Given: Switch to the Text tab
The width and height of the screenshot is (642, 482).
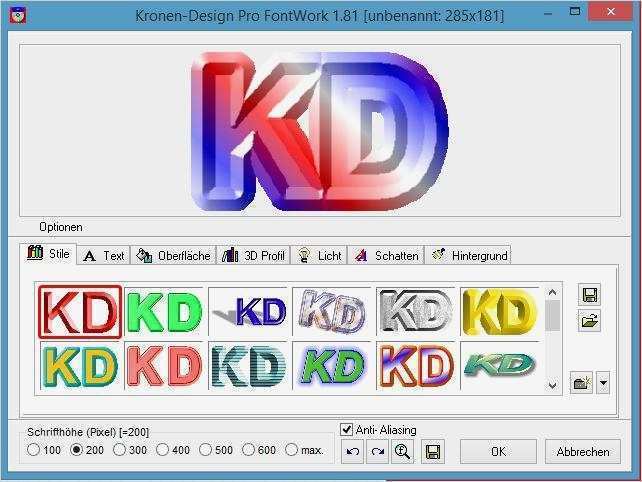Looking at the screenshot, I should click(104, 256).
